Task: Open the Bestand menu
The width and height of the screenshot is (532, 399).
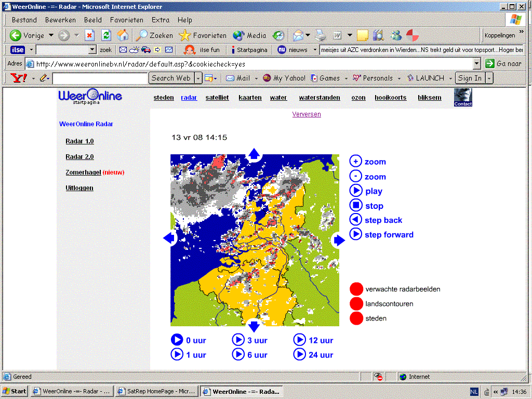Action: (24, 20)
